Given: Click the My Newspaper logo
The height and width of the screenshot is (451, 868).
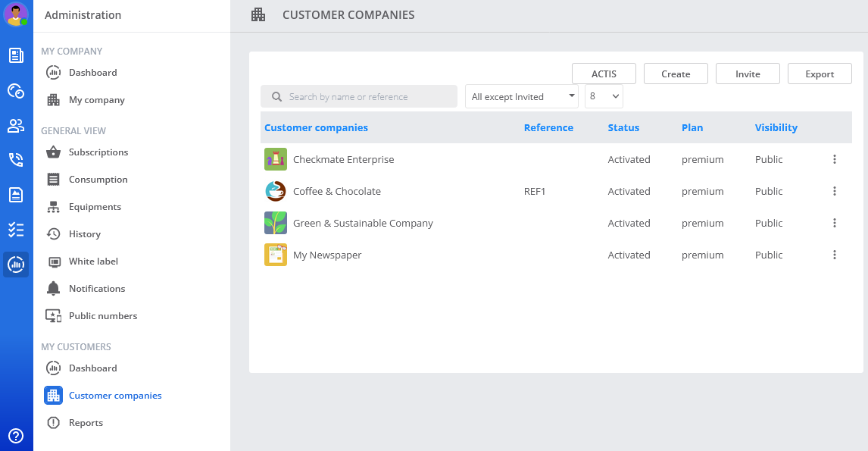Looking at the screenshot, I should point(276,255).
